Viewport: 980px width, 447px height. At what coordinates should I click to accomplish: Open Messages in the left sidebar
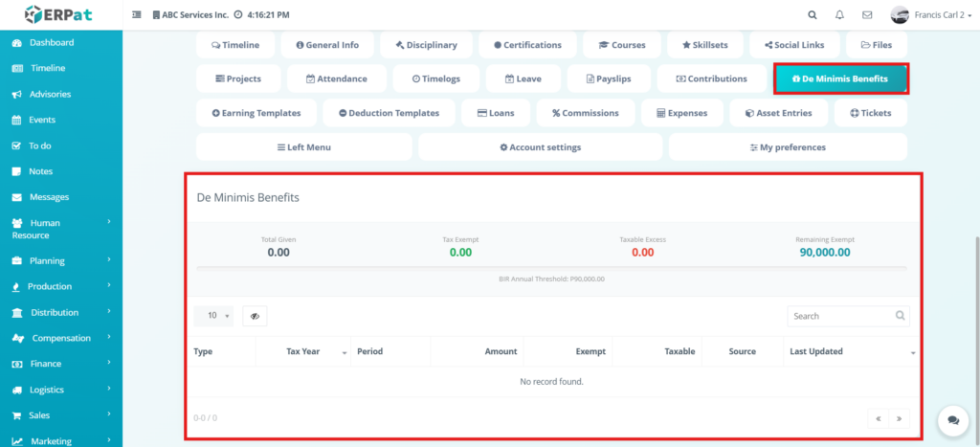point(49,197)
